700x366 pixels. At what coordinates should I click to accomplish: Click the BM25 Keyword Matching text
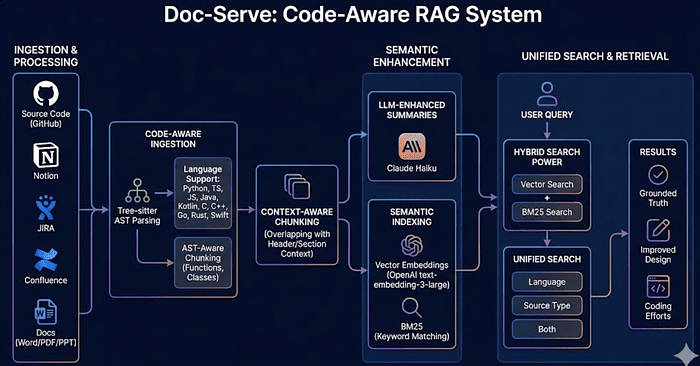pos(412,332)
